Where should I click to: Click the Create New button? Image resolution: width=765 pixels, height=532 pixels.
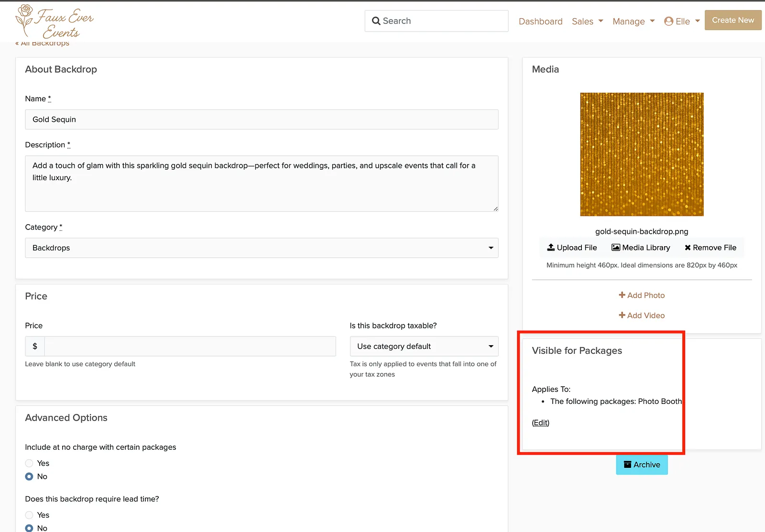coord(733,20)
